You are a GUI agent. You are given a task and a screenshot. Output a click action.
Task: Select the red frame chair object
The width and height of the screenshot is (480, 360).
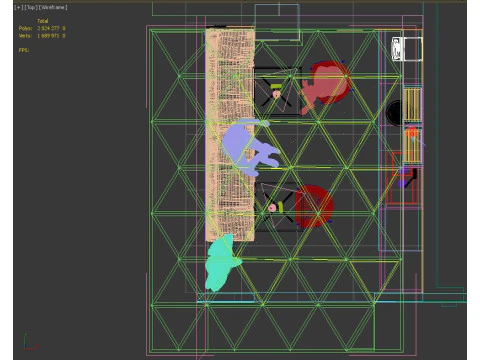point(402,177)
